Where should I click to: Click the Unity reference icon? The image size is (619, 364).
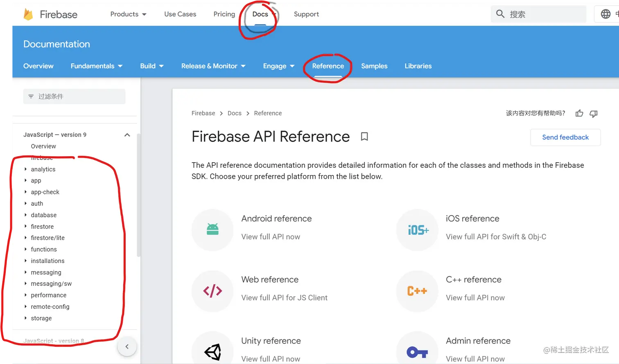click(212, 352)
